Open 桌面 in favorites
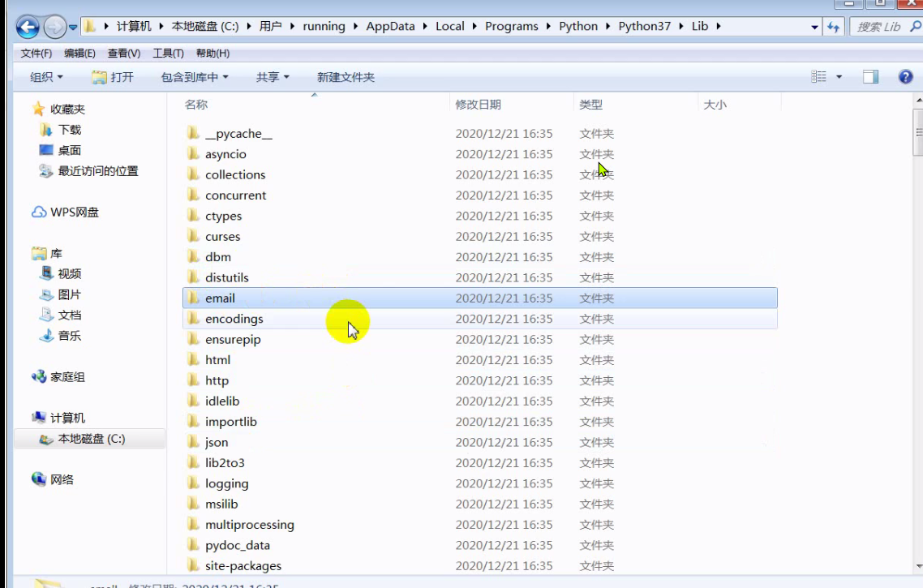 coord(70,151)
